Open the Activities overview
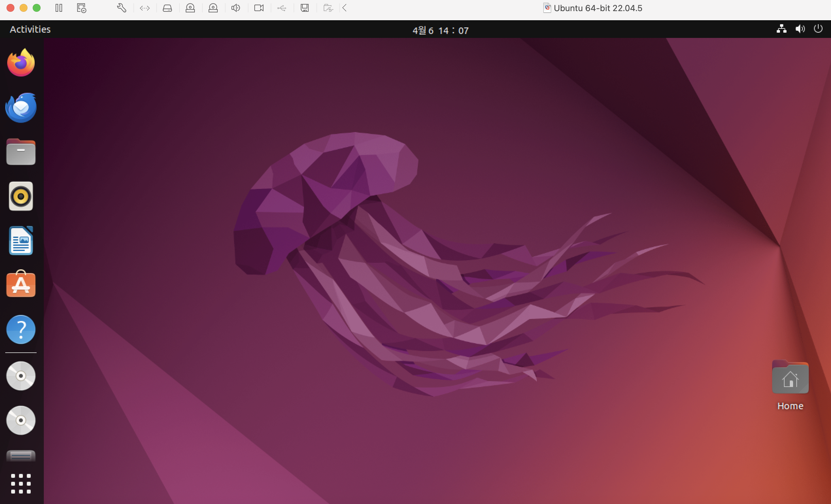The height and width of the screenshot is (504, 831). (30, 29)
